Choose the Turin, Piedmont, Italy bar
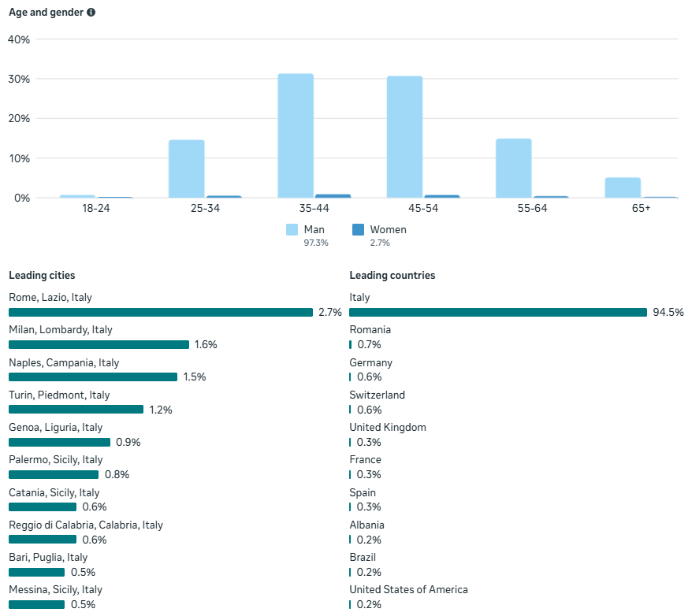Viewport: 692px width, 616px height. [76, 410]
